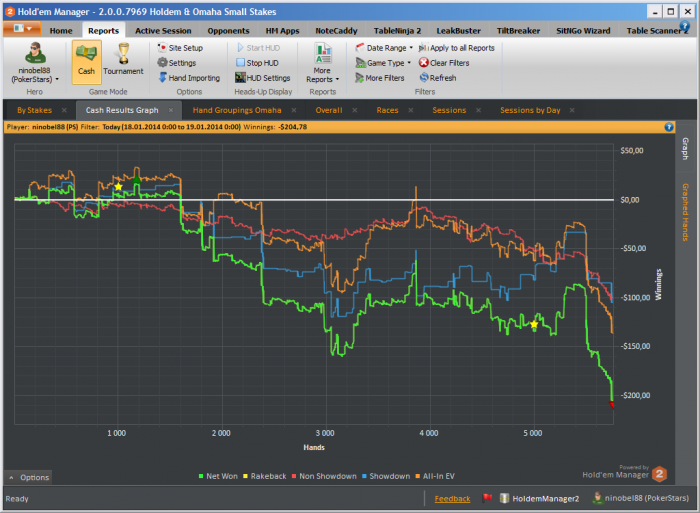Click Stop HUD
700x513 pixels.
pos(257,63)
